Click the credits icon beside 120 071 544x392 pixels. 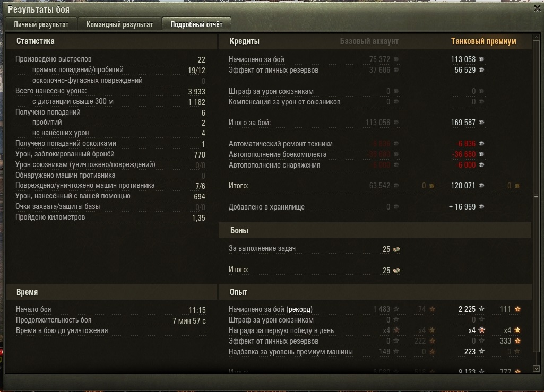(481, 186)
